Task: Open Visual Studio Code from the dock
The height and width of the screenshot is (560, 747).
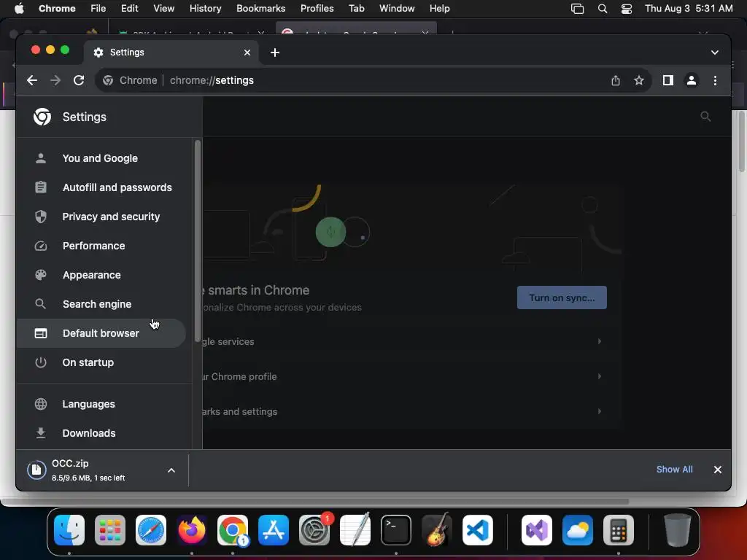Action: [x=477, y=530]
